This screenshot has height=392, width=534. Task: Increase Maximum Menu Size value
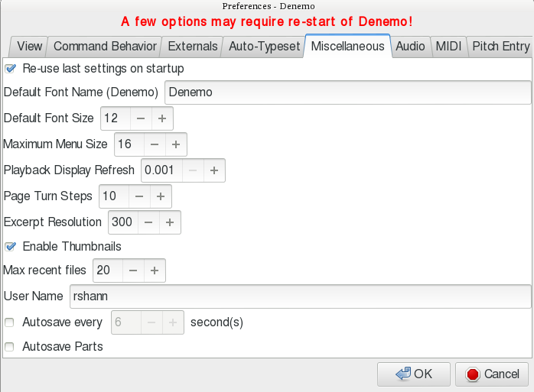click(176, 144)
